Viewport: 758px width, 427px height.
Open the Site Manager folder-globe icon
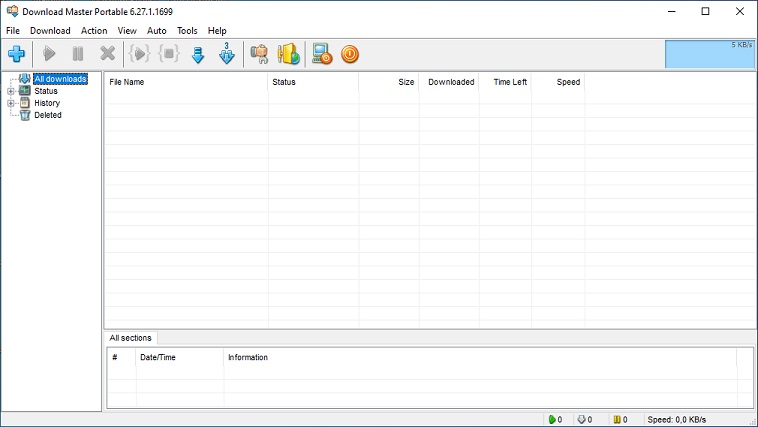(289, 54)
